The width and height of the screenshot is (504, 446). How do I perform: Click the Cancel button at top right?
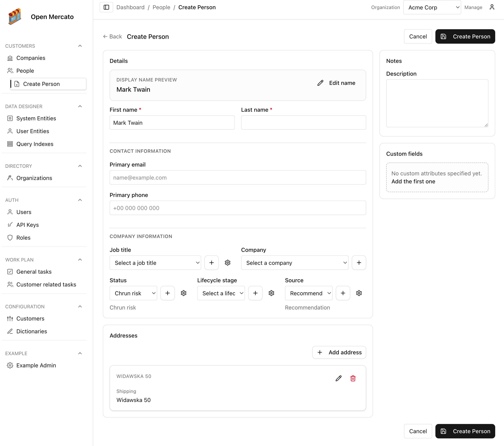coord(418,36)
